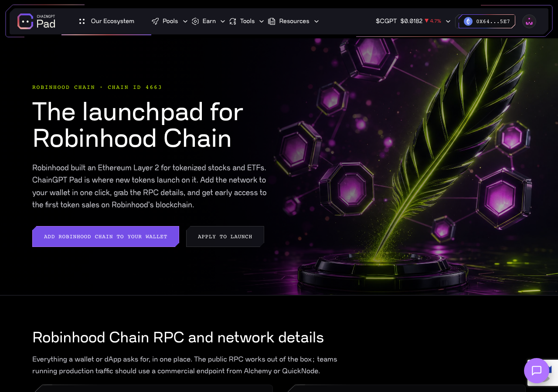558x392 pixels.
Task: Click the 'Robinhood Chain RPC and network details' heading
Action: point(178,338)
